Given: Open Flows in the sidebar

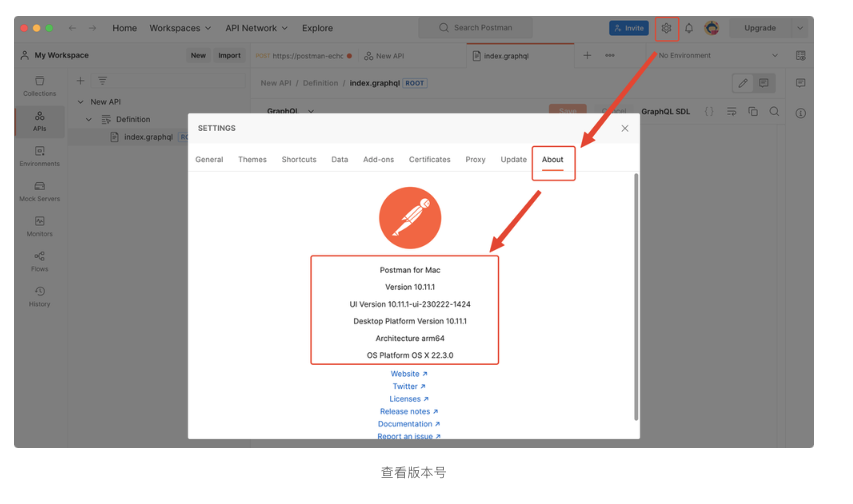Looking at the screenshot, I should click(40, 262).
